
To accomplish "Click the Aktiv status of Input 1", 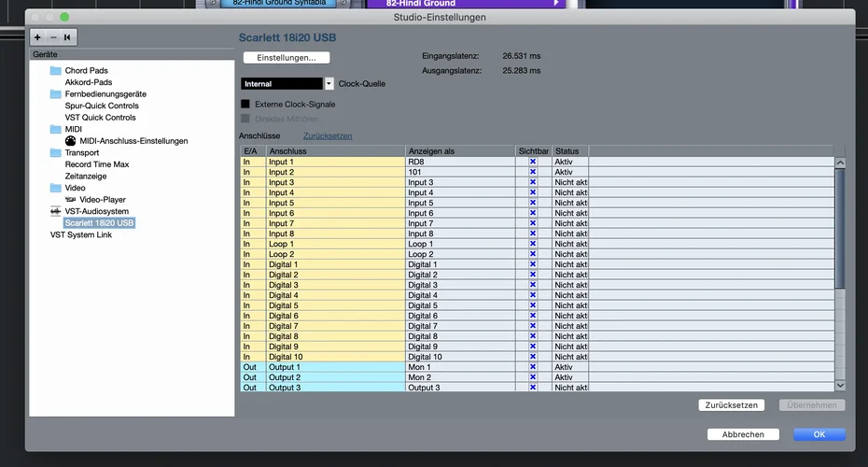I will point(570,162).
